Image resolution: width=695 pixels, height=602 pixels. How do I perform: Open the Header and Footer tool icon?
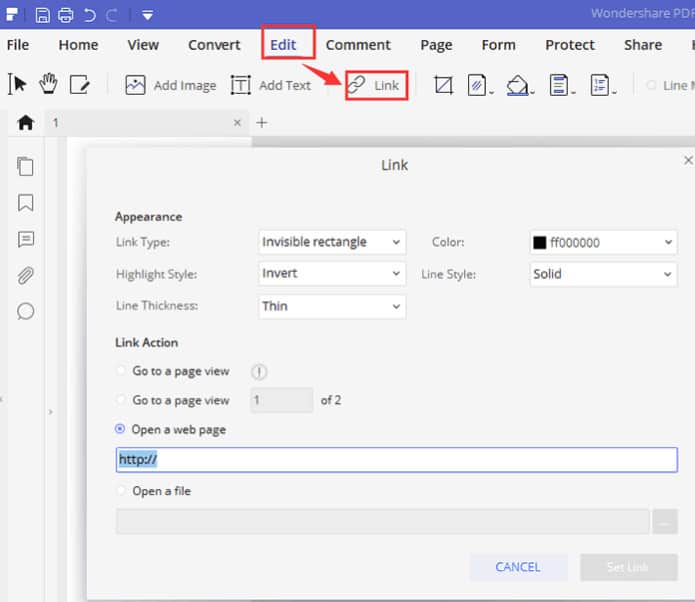pos(561,85)
